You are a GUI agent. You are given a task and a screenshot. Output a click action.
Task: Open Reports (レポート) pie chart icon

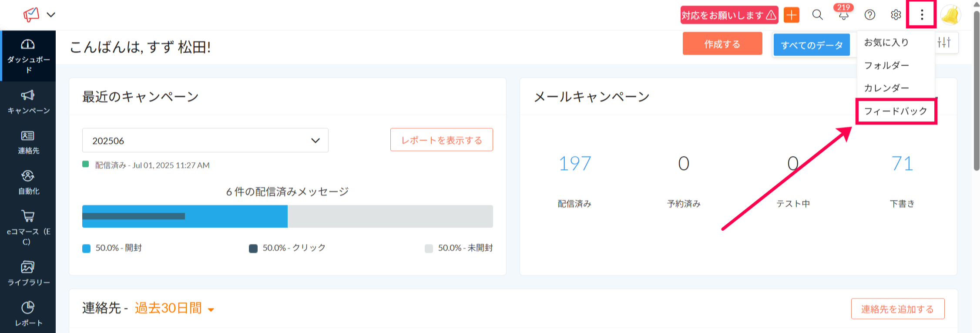coord(28,307)
